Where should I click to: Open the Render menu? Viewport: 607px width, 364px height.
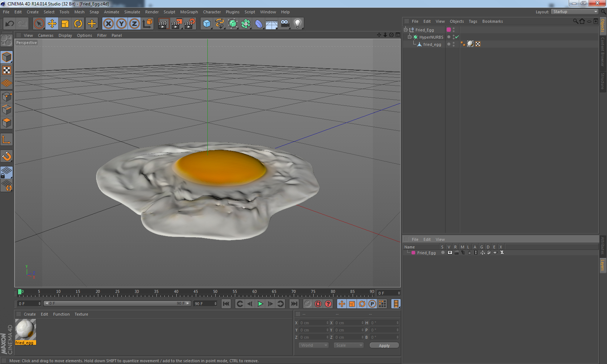(152, 12)
